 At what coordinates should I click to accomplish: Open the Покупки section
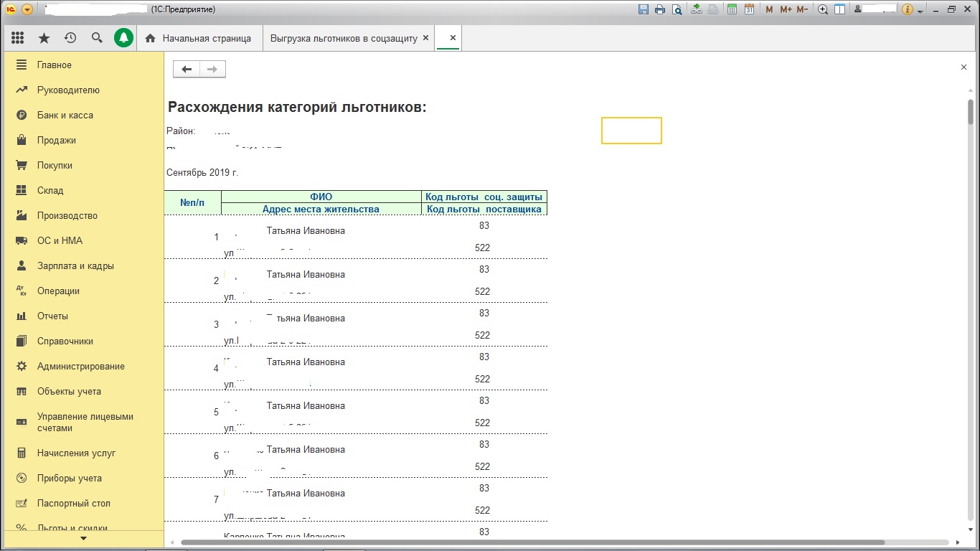click(x=83, y=165)
